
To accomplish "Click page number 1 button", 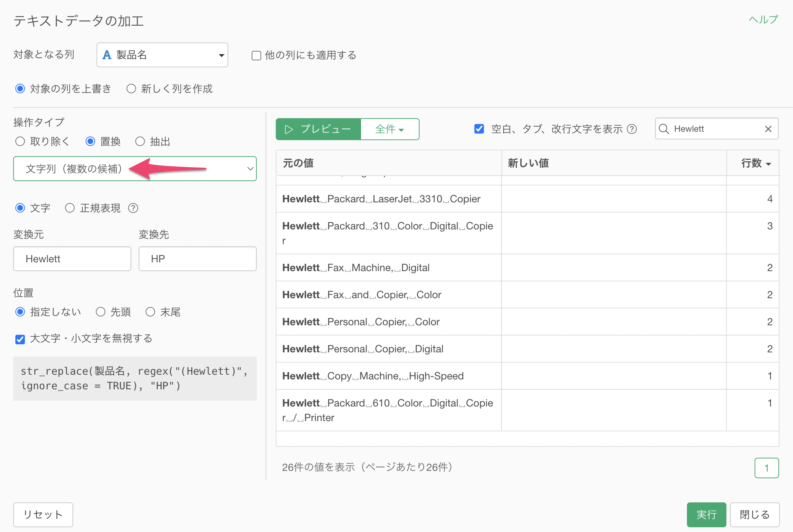I will coord(767,468).
